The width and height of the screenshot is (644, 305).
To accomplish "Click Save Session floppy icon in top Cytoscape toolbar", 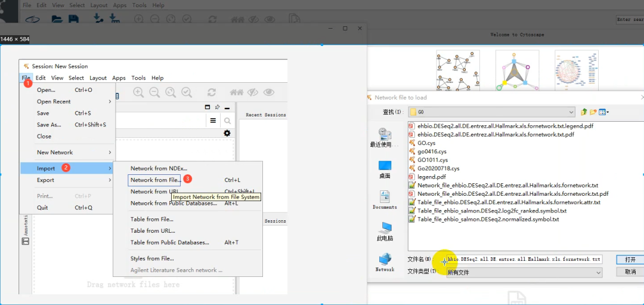I will point(73,19).
